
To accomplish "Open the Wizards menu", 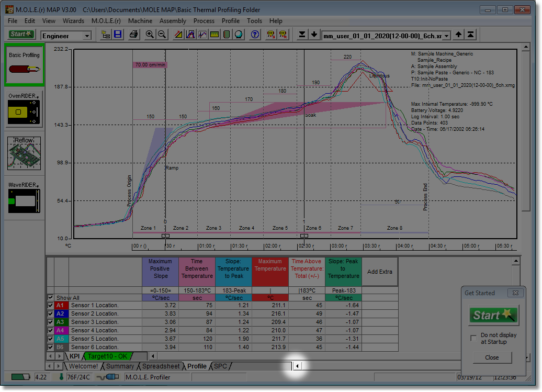I will (73, 21).
